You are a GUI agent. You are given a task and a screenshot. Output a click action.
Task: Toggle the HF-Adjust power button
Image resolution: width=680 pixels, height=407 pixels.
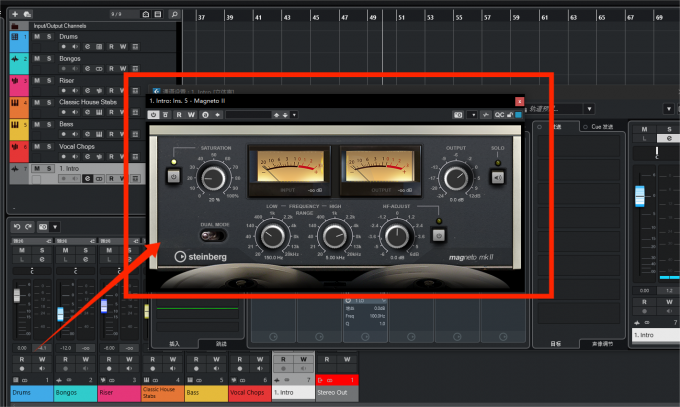(438, 236)
